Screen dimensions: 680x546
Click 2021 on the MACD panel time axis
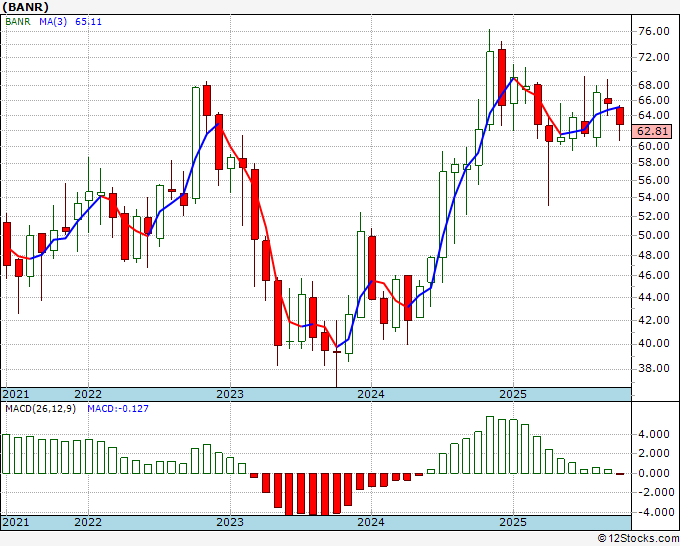pos(17,522)
